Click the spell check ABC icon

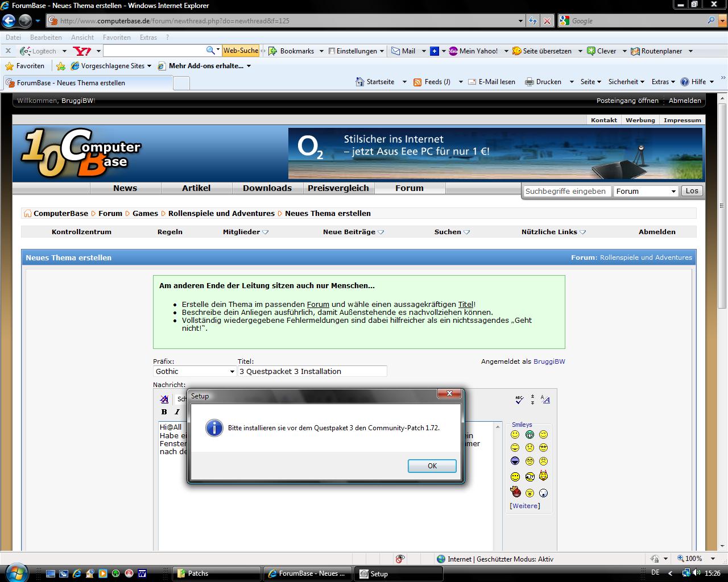519,400
